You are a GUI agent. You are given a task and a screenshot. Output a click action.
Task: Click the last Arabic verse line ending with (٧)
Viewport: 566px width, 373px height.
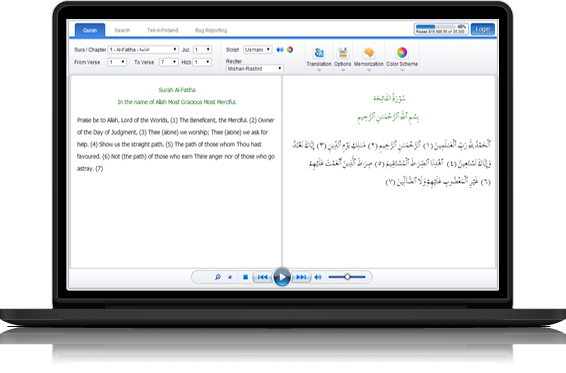pyautogui.click(x=438, y=182)
